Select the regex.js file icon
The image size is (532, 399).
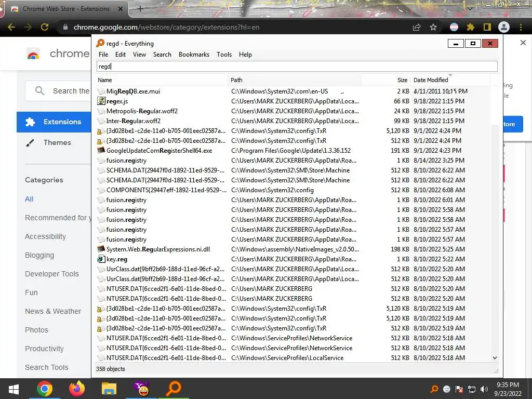coord(101,101)
